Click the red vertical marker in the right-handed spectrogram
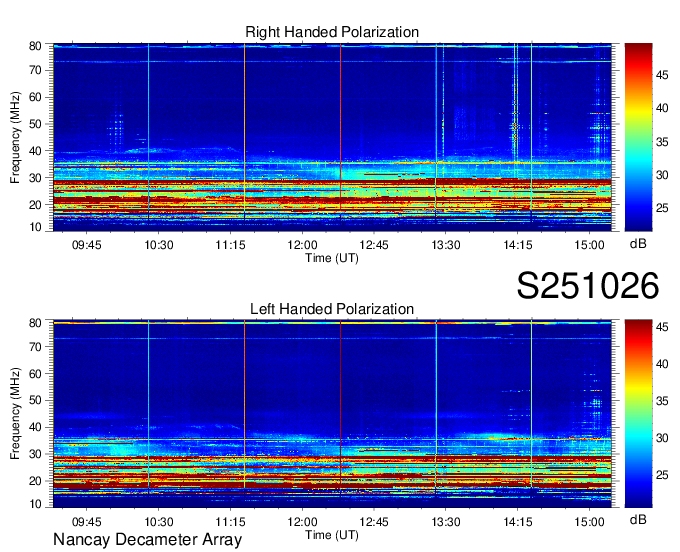The width and height of the screenshot is (680, 552). (x=340, y=130)
